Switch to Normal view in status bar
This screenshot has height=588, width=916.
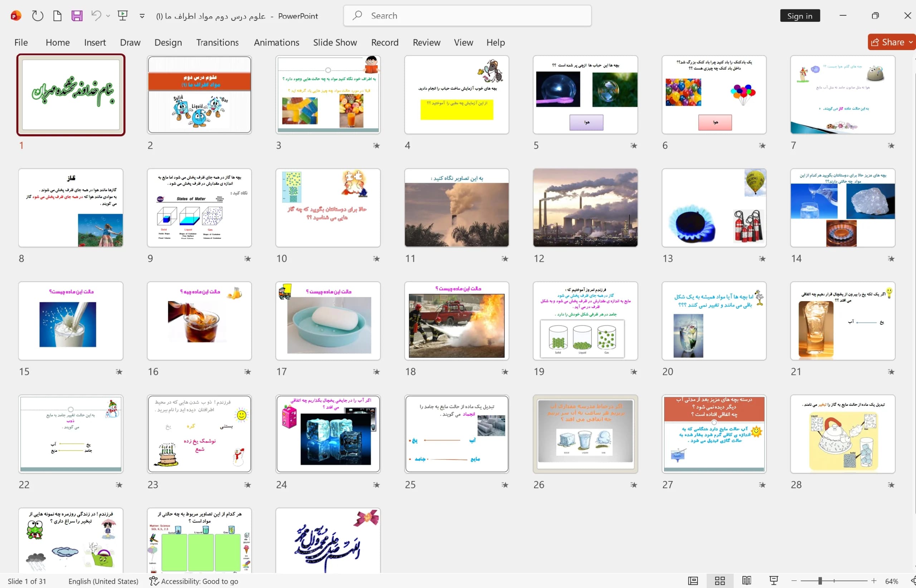coord(693,581)
